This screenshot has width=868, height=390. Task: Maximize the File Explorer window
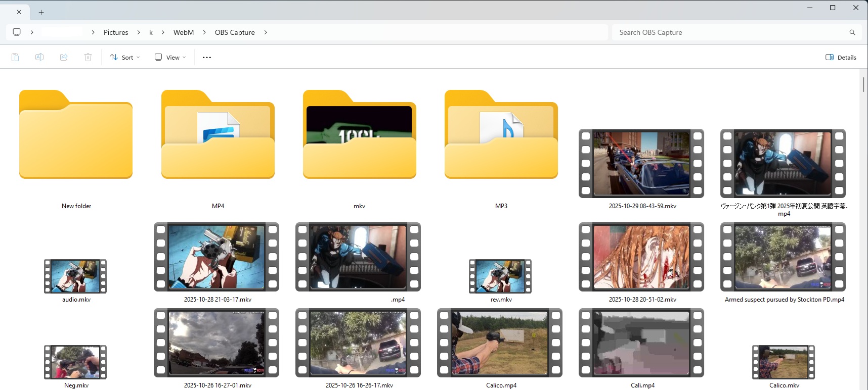coord(833,8)
